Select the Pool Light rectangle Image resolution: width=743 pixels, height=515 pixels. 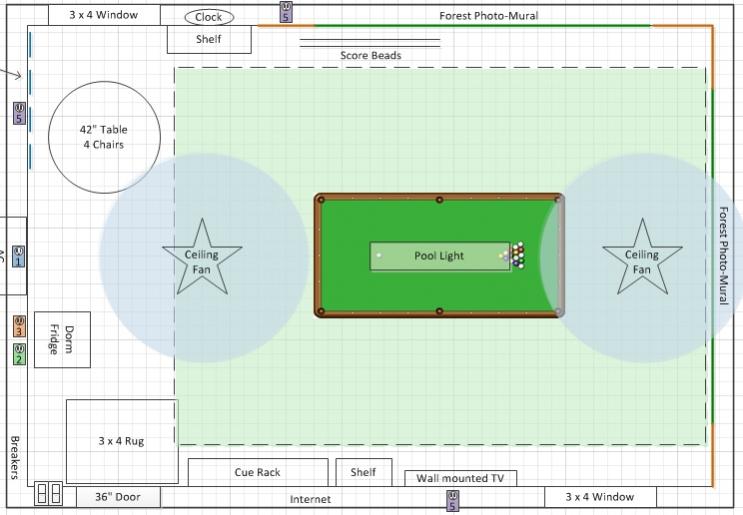[x=439, y=256]
